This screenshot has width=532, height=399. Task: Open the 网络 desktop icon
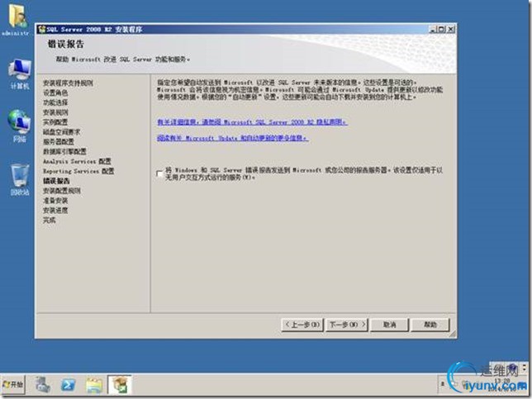click(x=19, y=126)
